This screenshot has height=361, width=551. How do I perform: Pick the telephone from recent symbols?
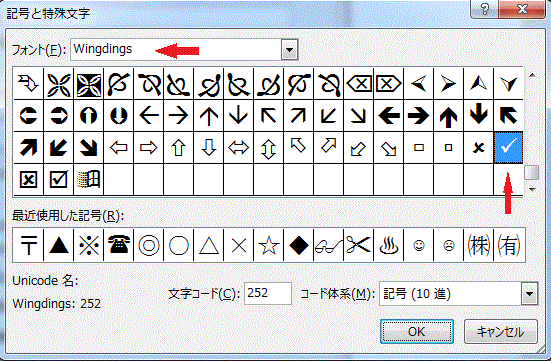[119, 245]
